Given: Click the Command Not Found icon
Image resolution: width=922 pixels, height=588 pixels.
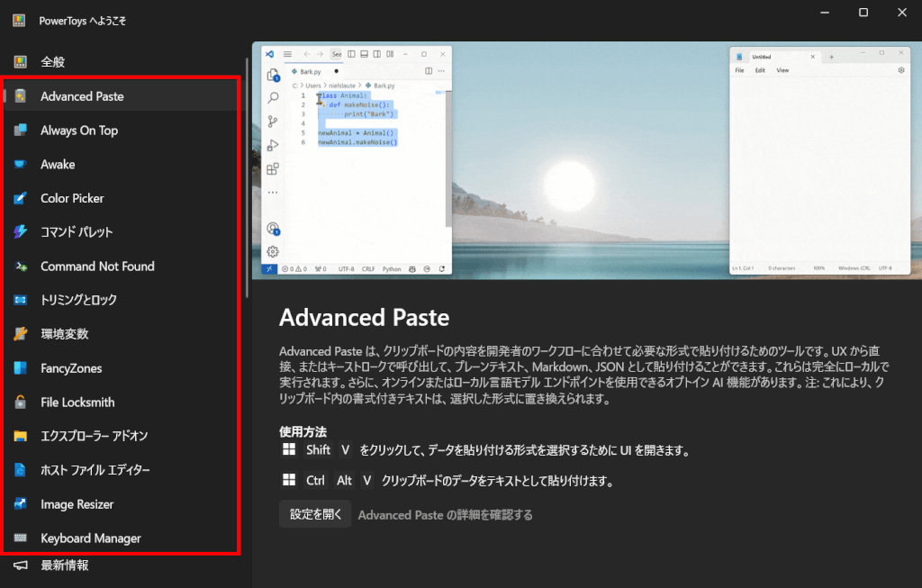Looking at the screenshot, I should [x=21, y=267].
